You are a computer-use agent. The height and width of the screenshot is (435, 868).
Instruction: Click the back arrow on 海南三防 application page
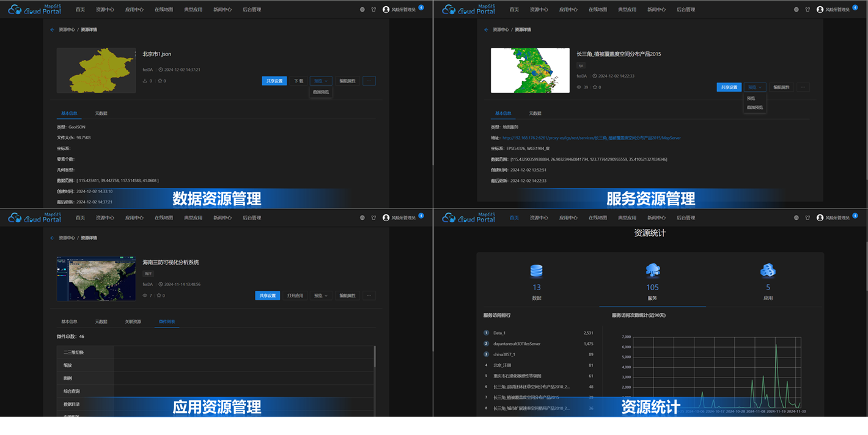(x=52, y=238)
